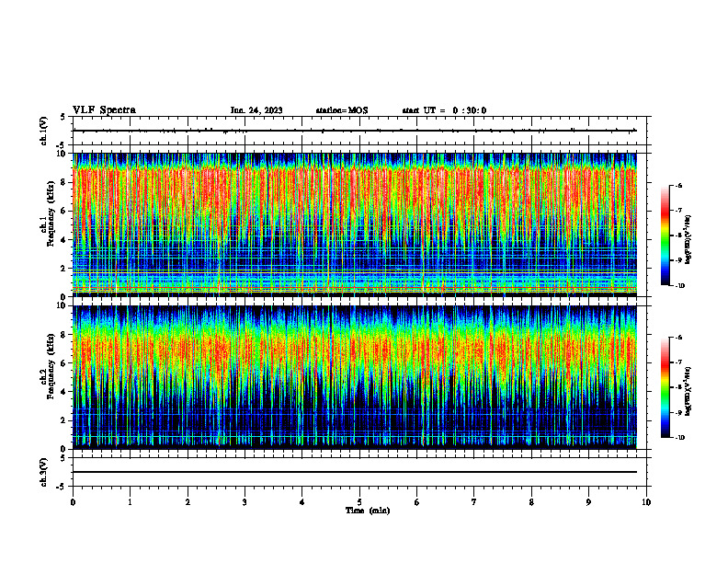
Task: Click the "8" kHz tick on ch.1 frequency axis
Action: pos(64,182)
